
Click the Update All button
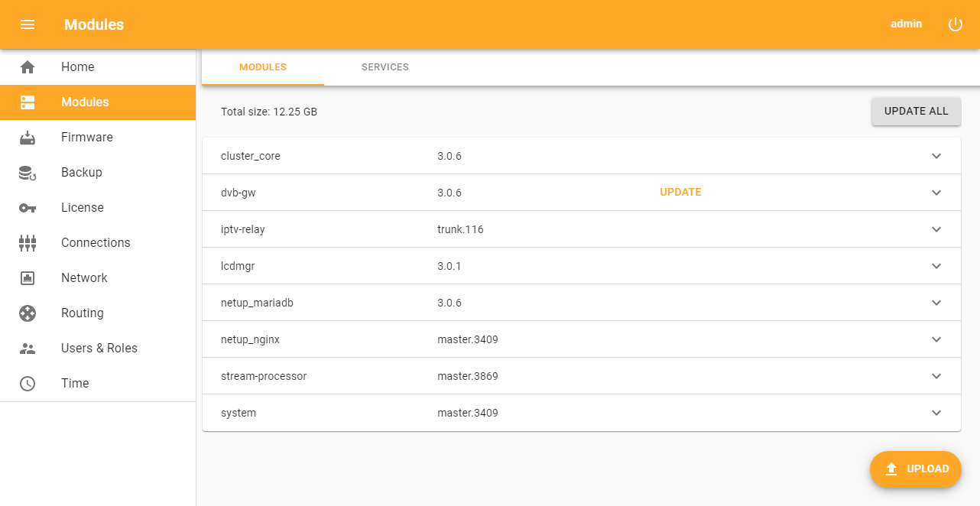[x=917, y=112]
